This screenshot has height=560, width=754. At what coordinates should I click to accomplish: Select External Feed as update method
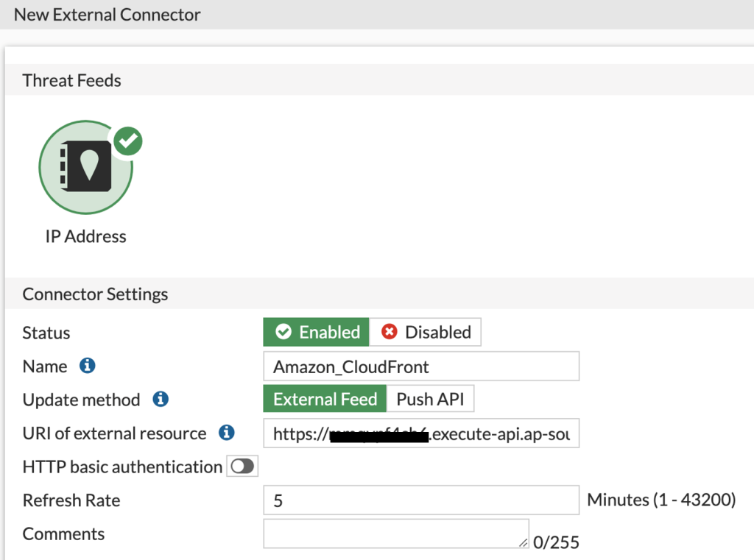click(324, 398)
